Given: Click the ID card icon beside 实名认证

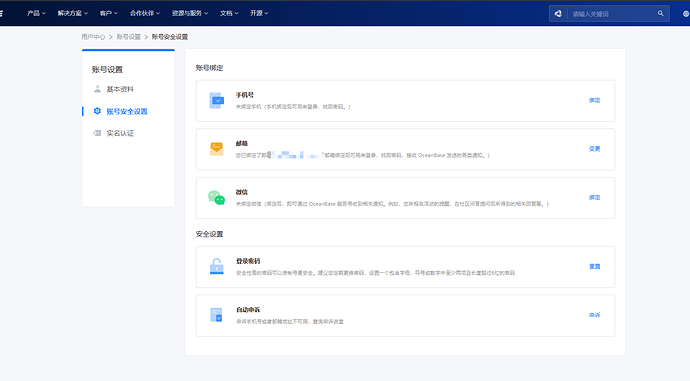Looking at the screenshot, I should click(x=97, y=133).
